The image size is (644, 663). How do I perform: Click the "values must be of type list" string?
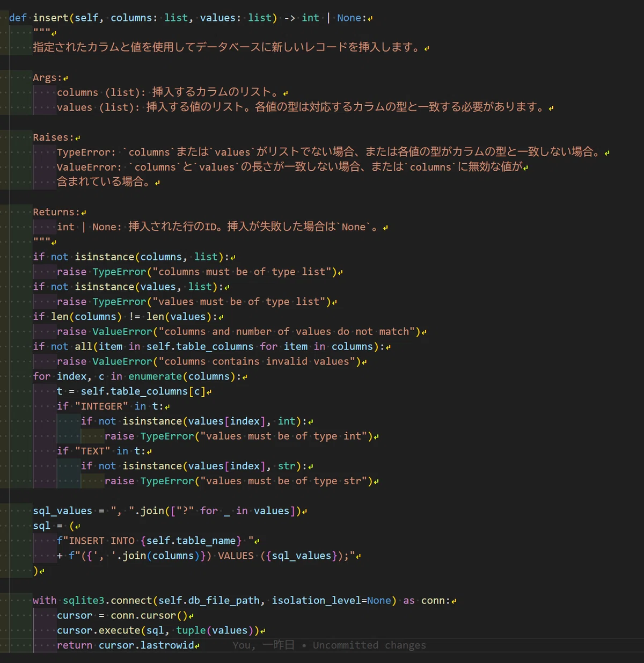(x=239, y=302)
